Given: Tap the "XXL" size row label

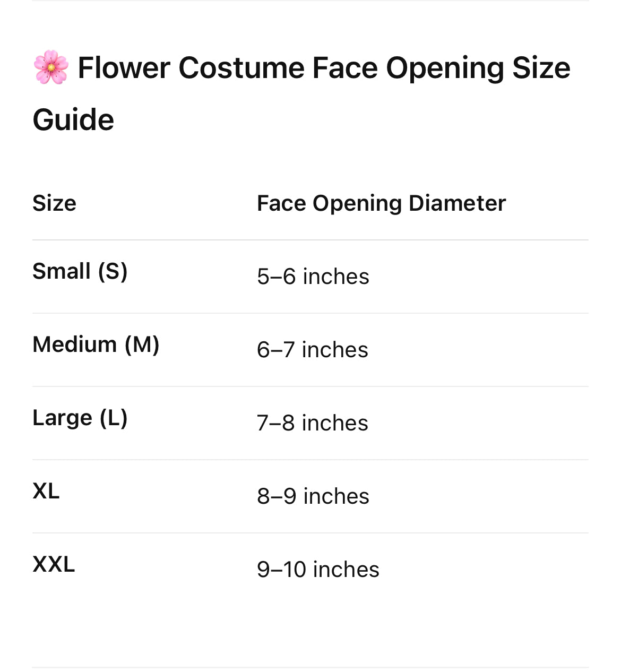Looking at the screenshot, I should tap(54, 564).
